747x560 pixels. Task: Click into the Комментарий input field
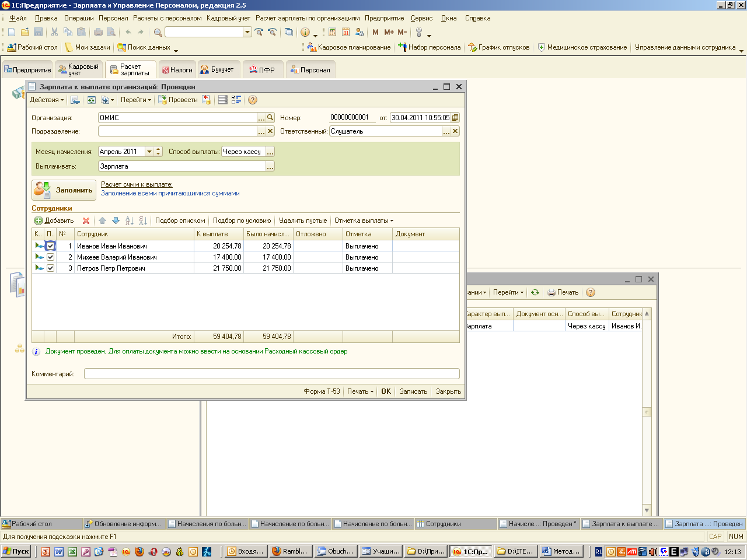(272, 374)
